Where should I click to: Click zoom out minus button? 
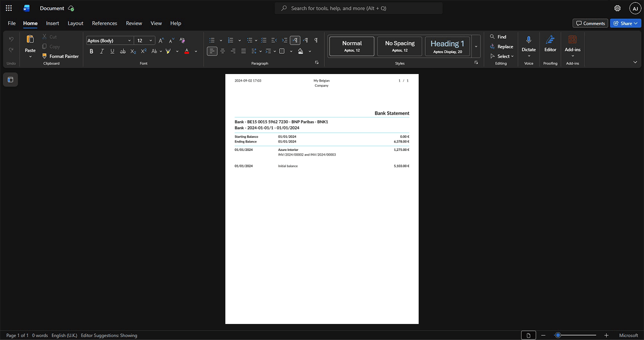click(544, 335)
